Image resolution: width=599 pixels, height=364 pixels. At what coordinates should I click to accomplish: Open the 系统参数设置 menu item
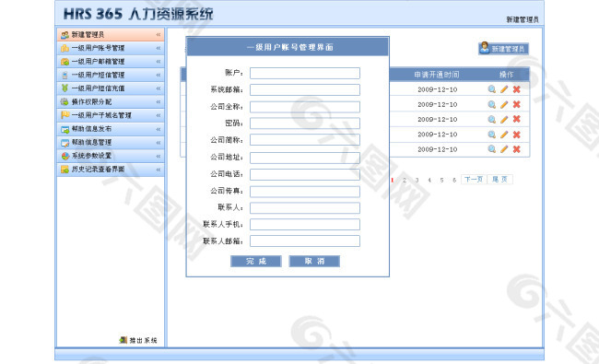(x=111, y=156)
